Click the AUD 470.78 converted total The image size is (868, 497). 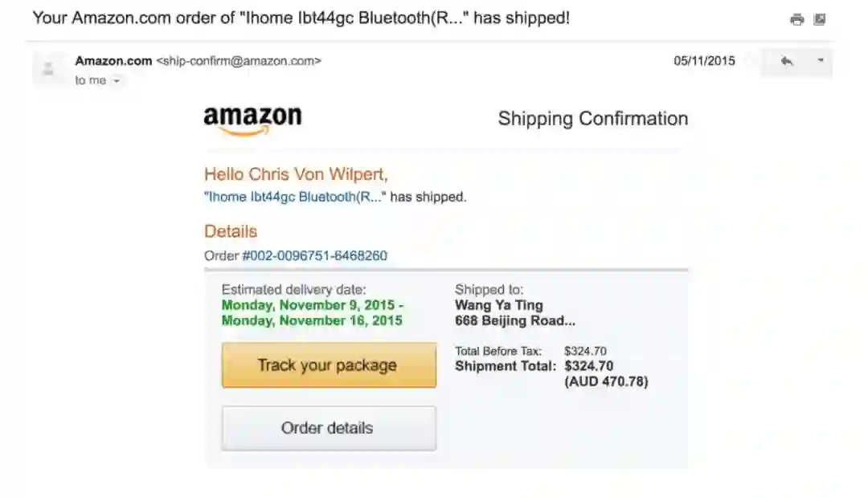(x=606, y=382)
